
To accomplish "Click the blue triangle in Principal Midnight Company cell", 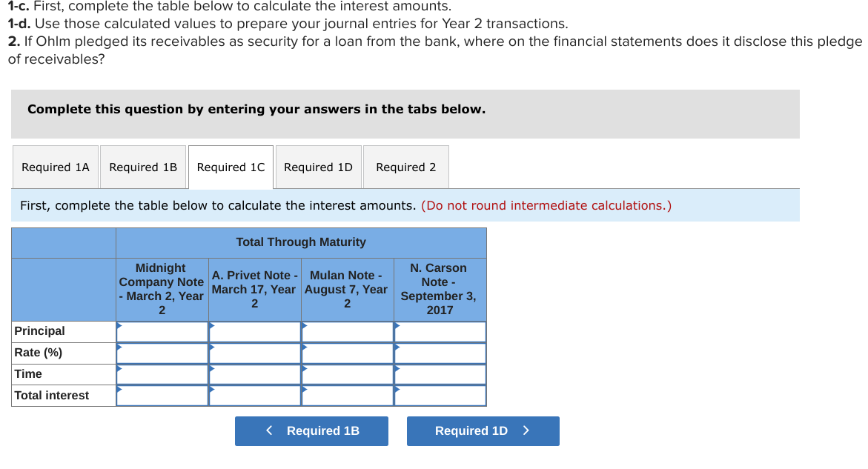I will click(119, 326).
